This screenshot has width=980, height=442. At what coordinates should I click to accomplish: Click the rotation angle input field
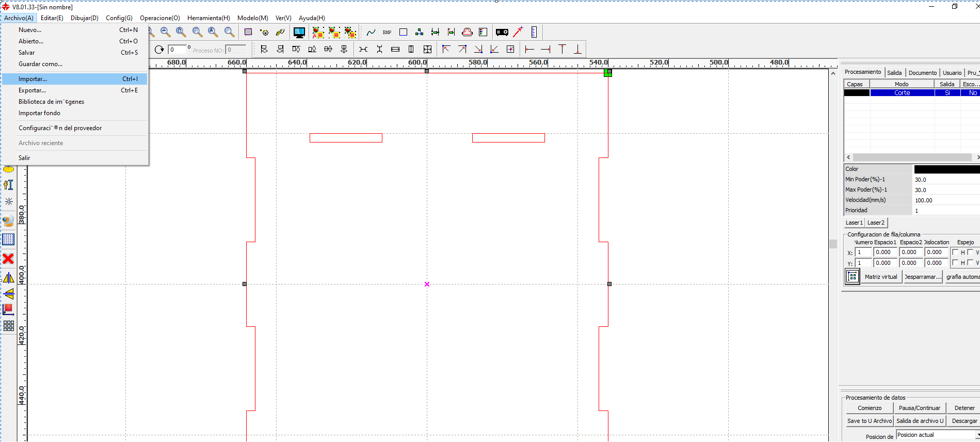[176, 50]
